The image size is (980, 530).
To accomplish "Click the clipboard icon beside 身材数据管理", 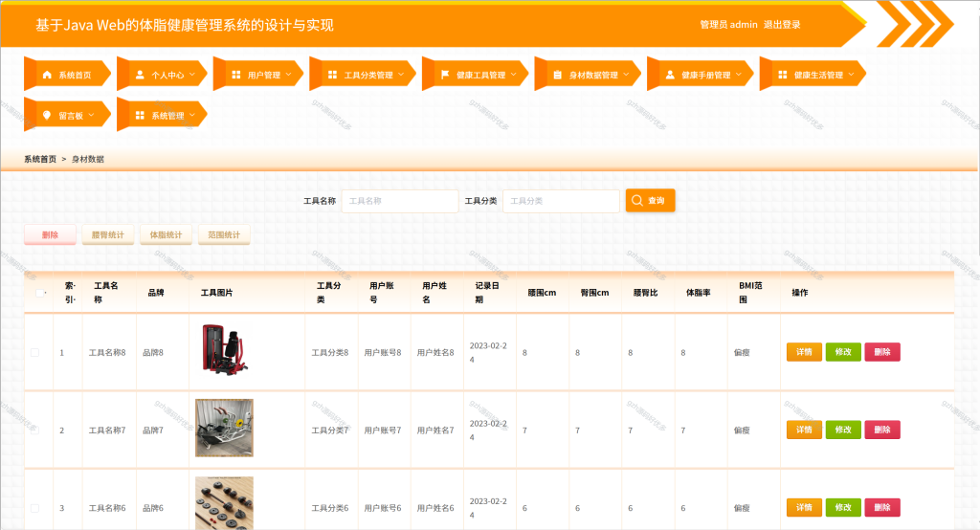I will tap(558, 75).
